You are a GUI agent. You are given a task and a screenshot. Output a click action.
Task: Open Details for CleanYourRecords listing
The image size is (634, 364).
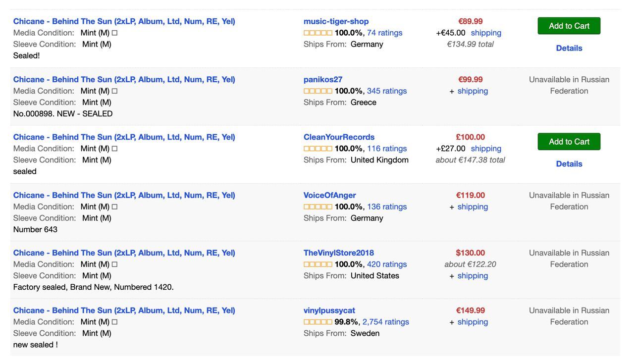tap(569, 164)
